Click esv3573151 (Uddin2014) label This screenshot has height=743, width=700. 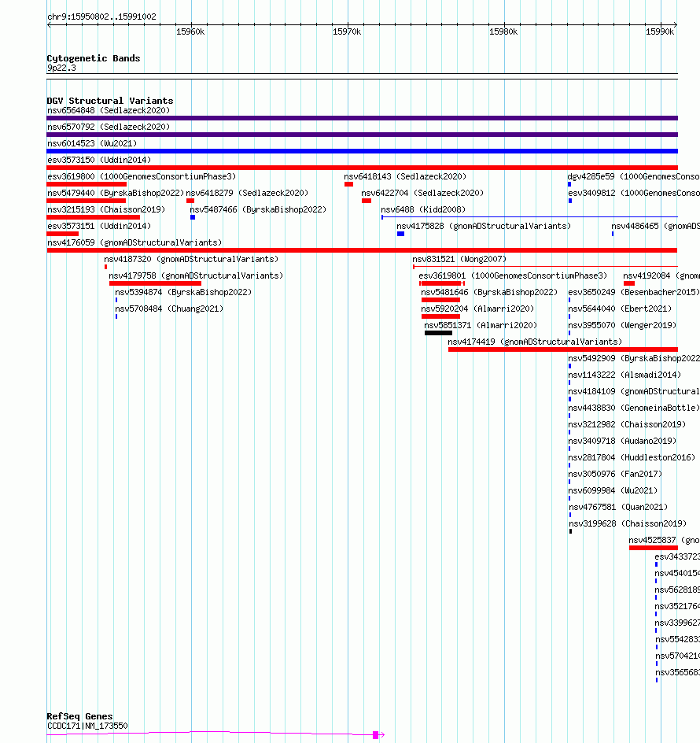coord(99,227)
